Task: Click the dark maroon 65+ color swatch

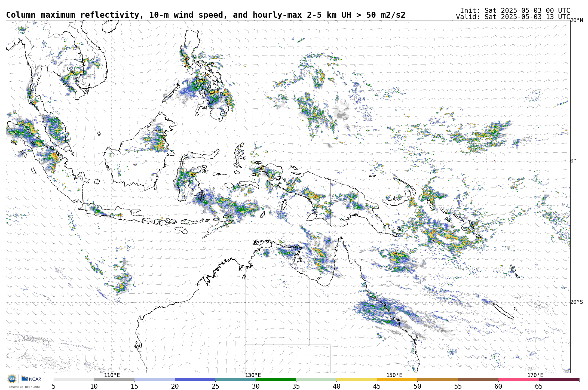Action: tap(559, 379)
